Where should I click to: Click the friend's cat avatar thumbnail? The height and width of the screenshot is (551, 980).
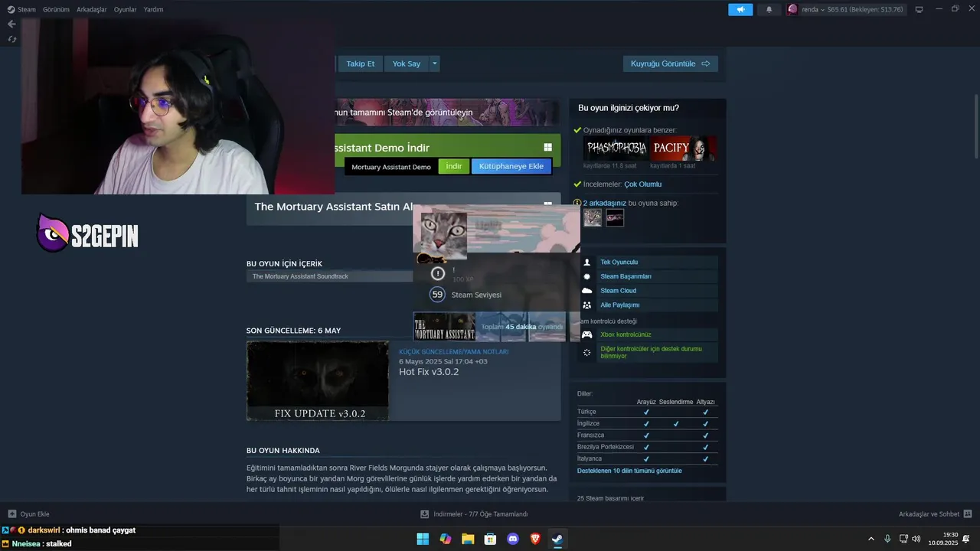(593, 217)
